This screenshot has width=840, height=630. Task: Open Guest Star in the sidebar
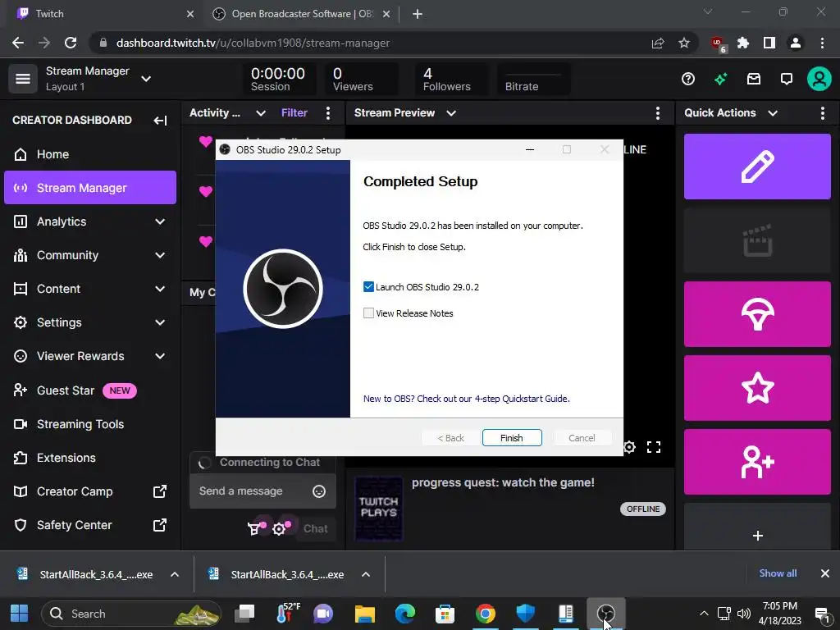pos(90,390)
